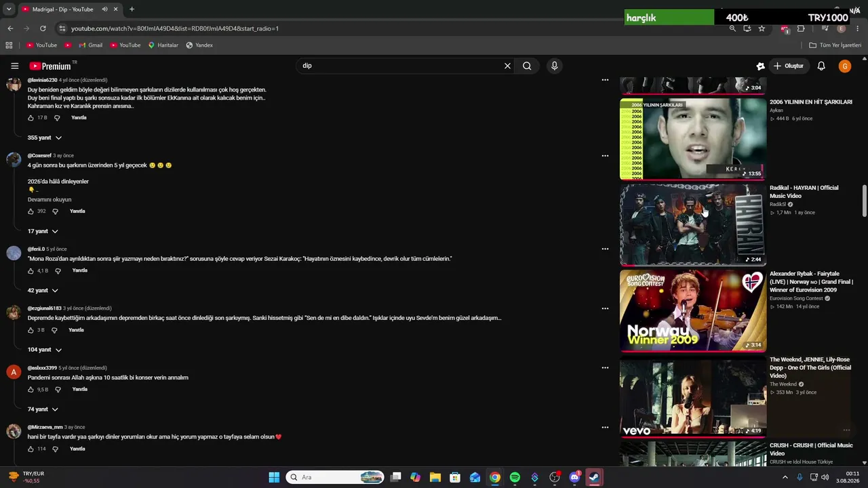This screenshot has width=868, height=488.
Task: Open File Explorer from the taskbar
Action: [x=435, y=477]
